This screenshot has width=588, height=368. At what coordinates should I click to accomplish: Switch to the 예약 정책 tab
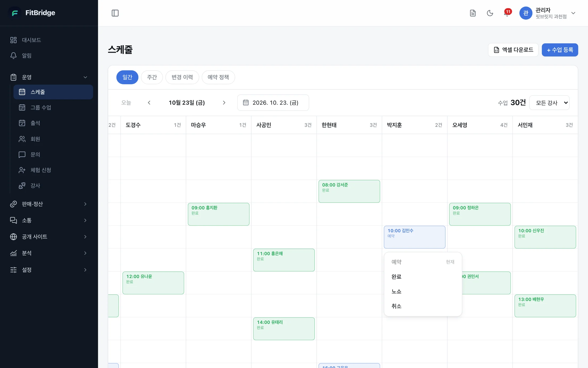click(x=218, y=77)
